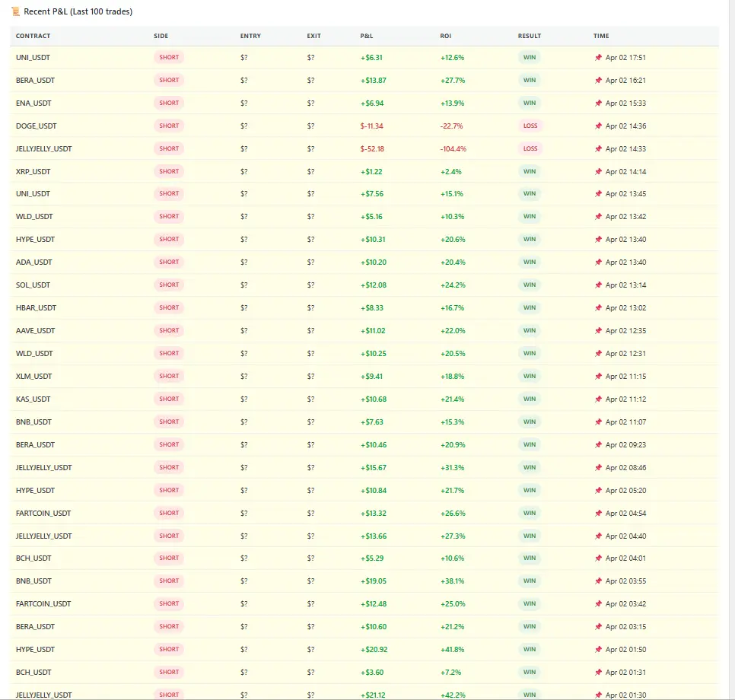Click the pin icon for Apr 02 15:33
Screen dimensions: 735x700
pyautogui.click(x=598, y=103)
